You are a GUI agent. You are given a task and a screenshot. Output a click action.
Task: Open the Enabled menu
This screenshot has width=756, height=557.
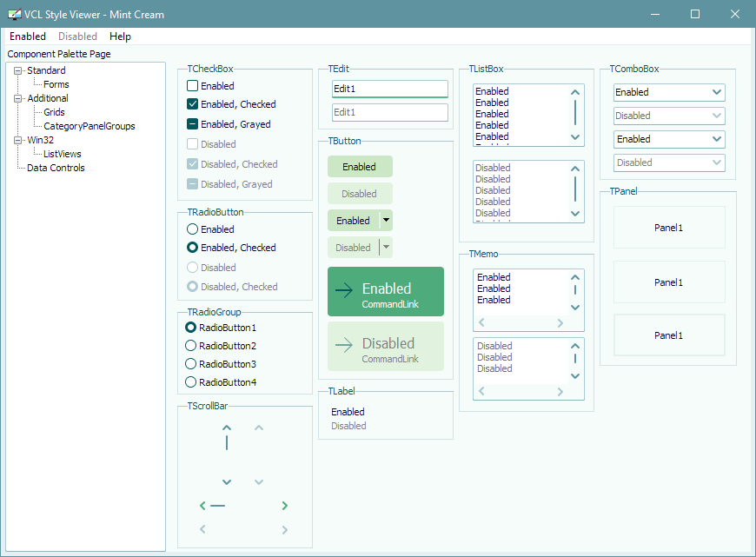click(x=28, y=36)
